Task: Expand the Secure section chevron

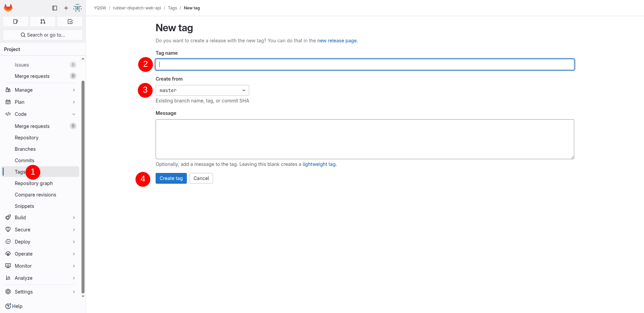Action: coord(74,230)
